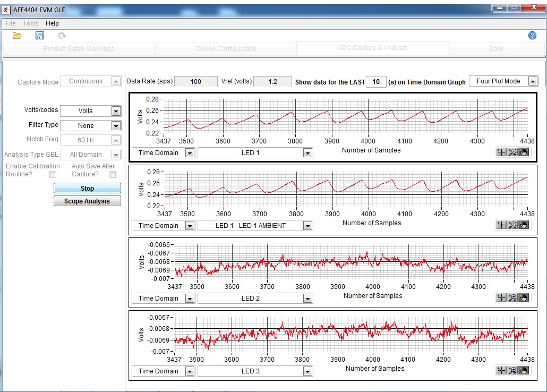The width and height of the screenshot is (547, 392).
Task: Toggle Enable Calibration Routine checkbox
Action: tap(53, 175)
